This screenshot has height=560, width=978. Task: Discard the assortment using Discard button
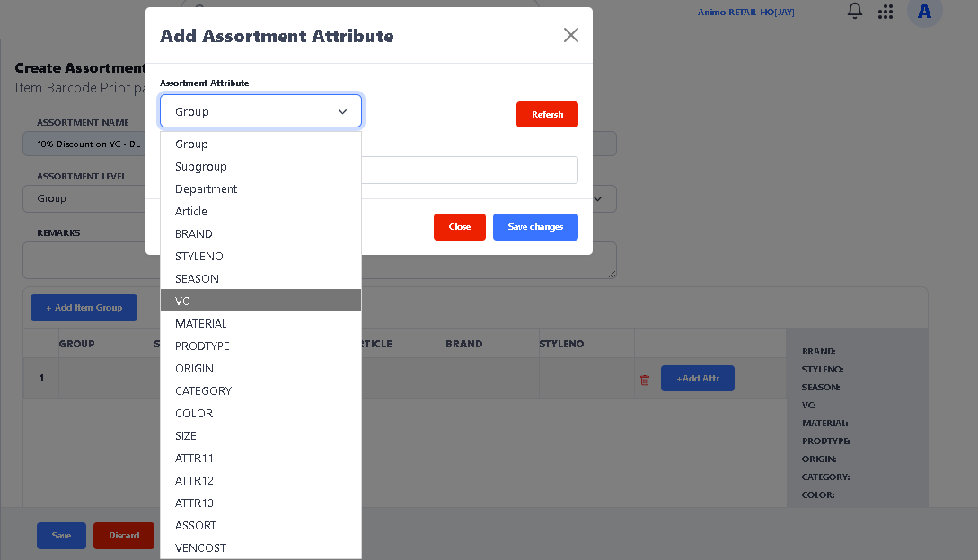[124, 536]
